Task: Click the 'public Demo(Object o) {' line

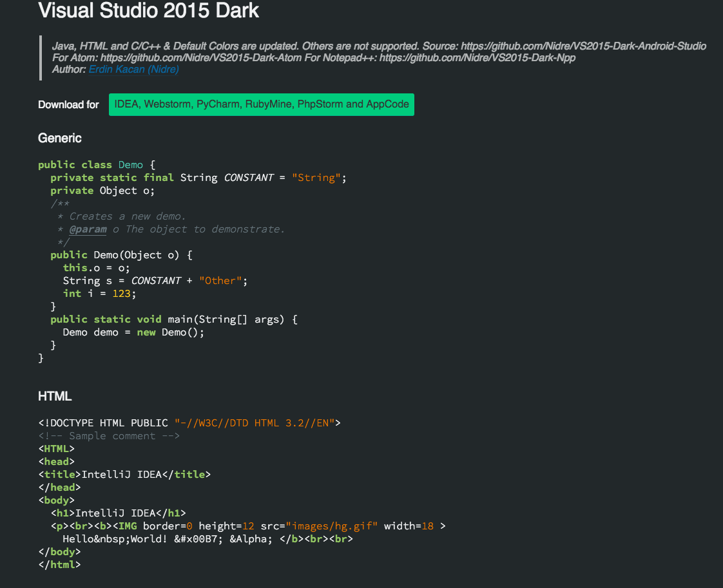Action: click(x=122, y=255)
